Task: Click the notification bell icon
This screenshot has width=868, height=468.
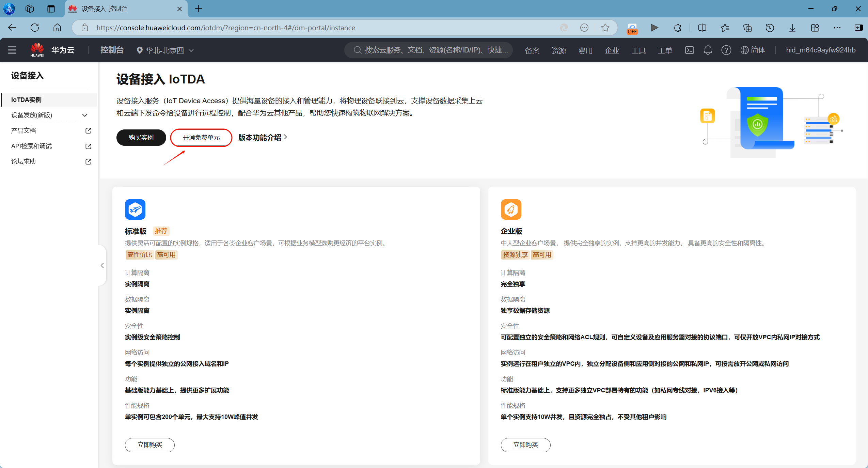Action: click(708, 50)
